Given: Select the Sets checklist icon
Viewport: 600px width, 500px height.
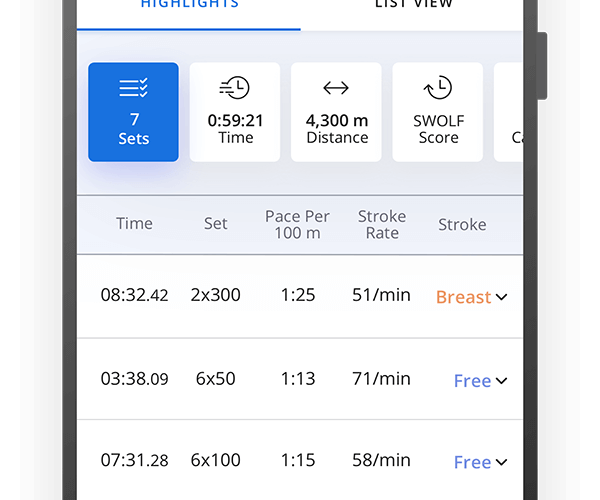Looking at the screenshot, I should click(134, 89).
